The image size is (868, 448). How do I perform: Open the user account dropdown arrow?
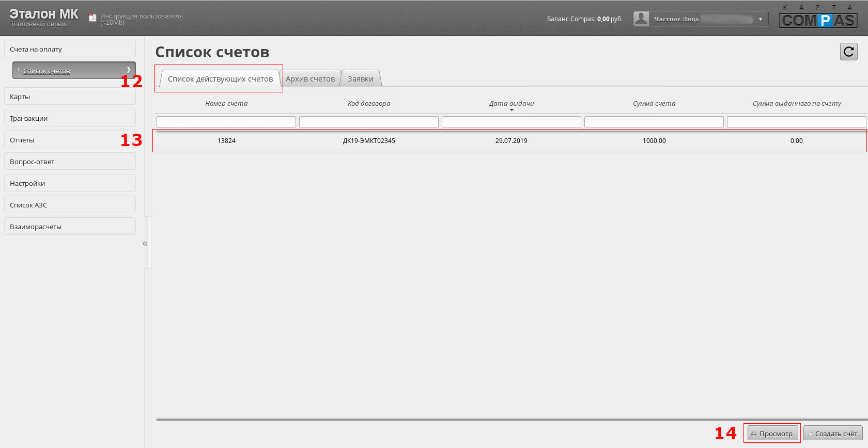(761, 19)
